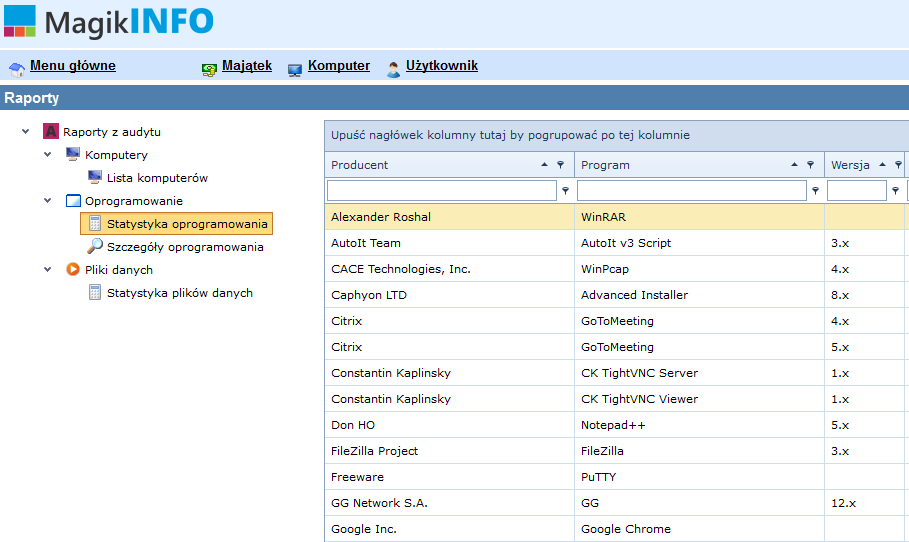Collapse the Komputery tree node
909x542 pixels.
pos(48,154)
